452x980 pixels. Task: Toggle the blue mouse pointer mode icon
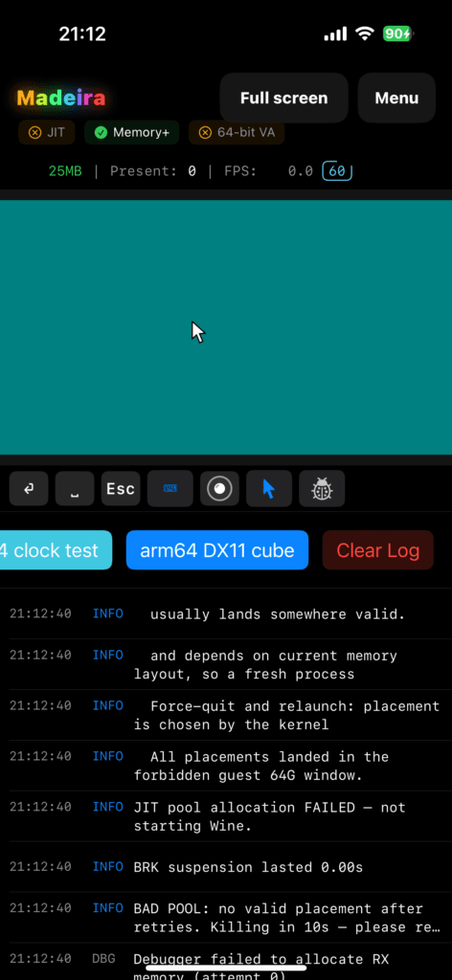pos(269,488)
